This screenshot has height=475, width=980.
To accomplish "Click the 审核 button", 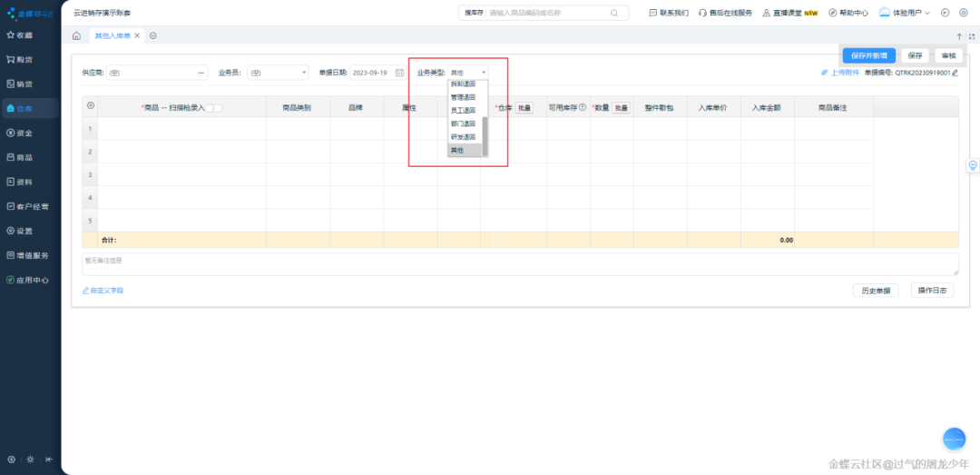I will 949,55.
